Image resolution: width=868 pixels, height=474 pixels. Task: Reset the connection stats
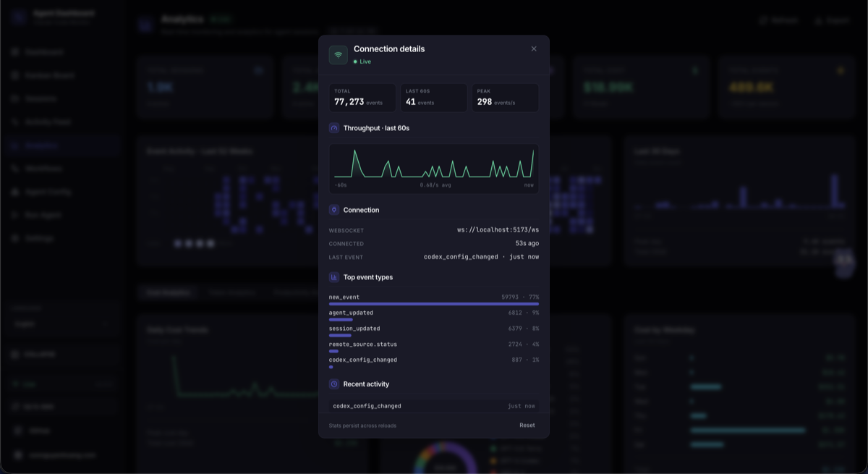pyautogui.click(x=527, y=426)
